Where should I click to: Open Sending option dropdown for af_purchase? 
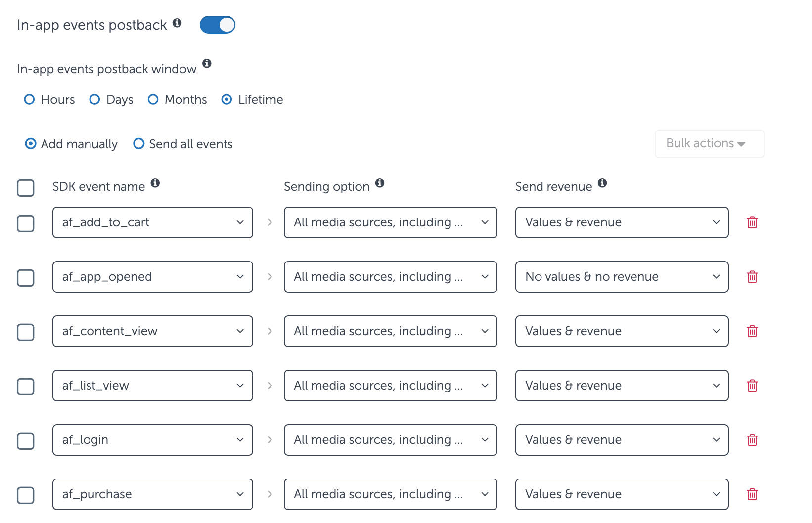391,494
